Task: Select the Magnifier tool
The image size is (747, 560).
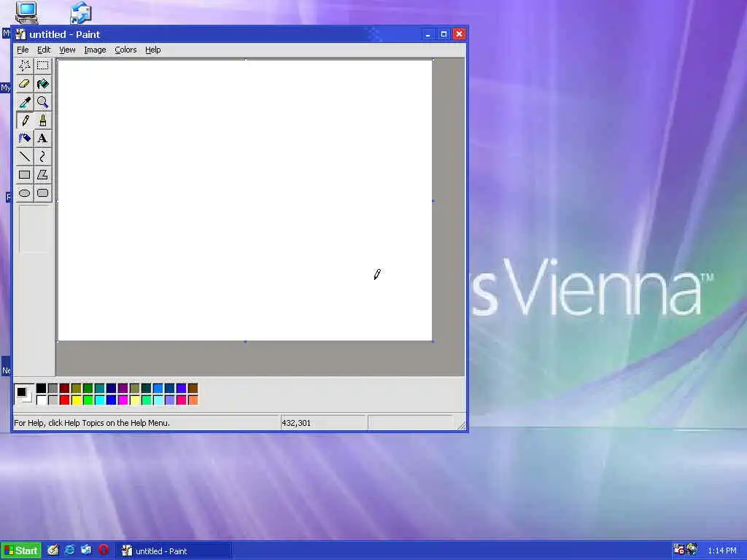Action: point(43,102)
